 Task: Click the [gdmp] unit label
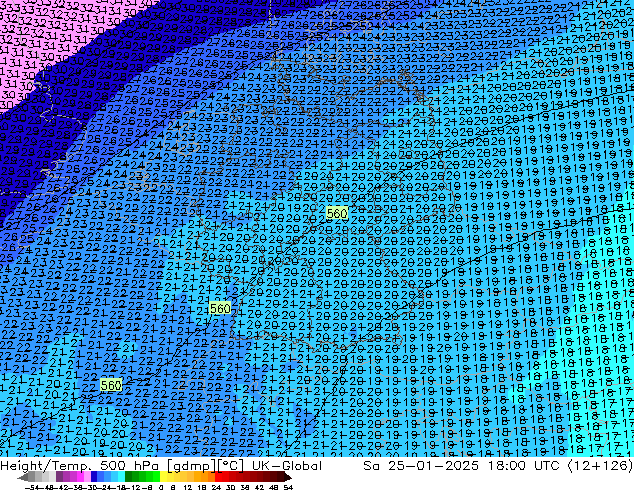191,466
